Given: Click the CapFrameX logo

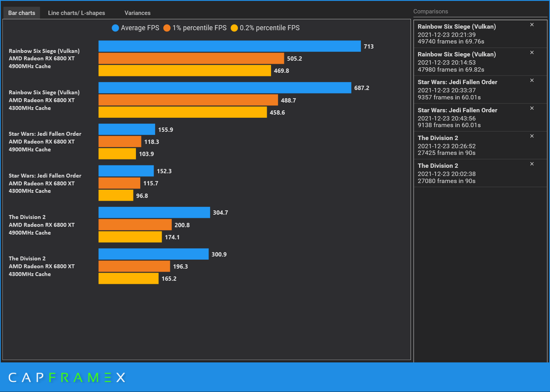Looking at the screenshot, I should pyautogui.click(x=67, y=377).
